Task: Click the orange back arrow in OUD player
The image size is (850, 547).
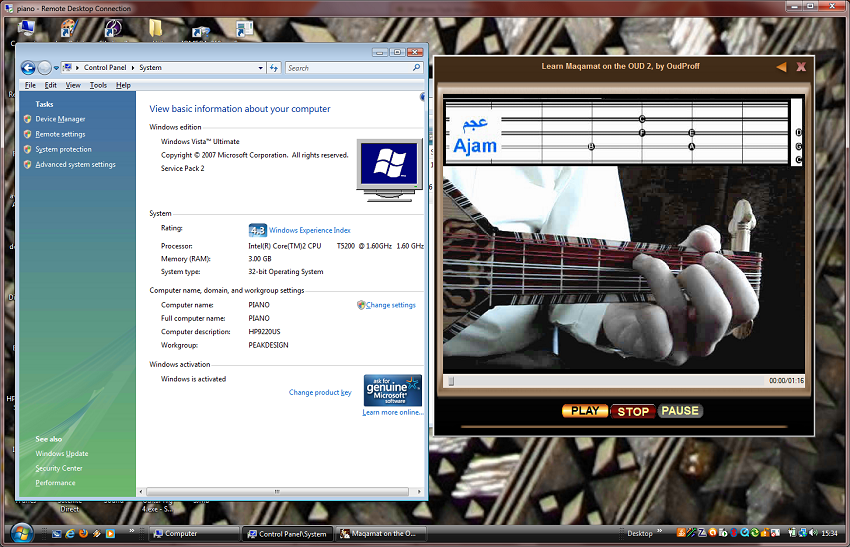Action: click(x=781, y=67)
